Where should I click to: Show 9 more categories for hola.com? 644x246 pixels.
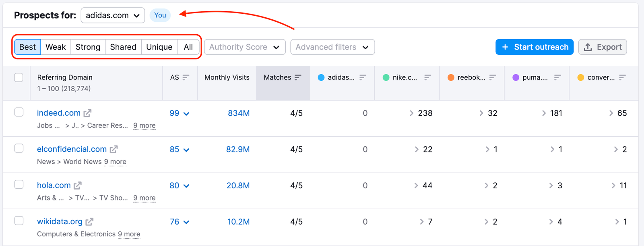[144, 198]
